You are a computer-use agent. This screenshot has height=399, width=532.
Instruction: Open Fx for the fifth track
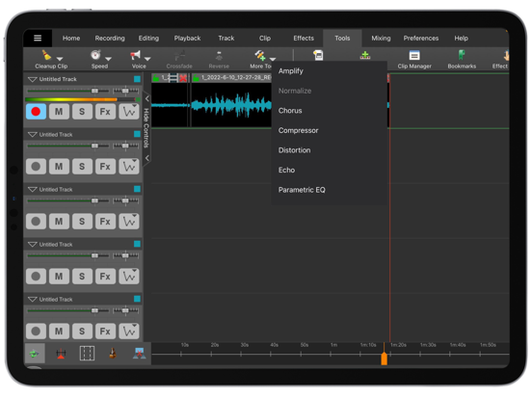click(x=105, y=332)
